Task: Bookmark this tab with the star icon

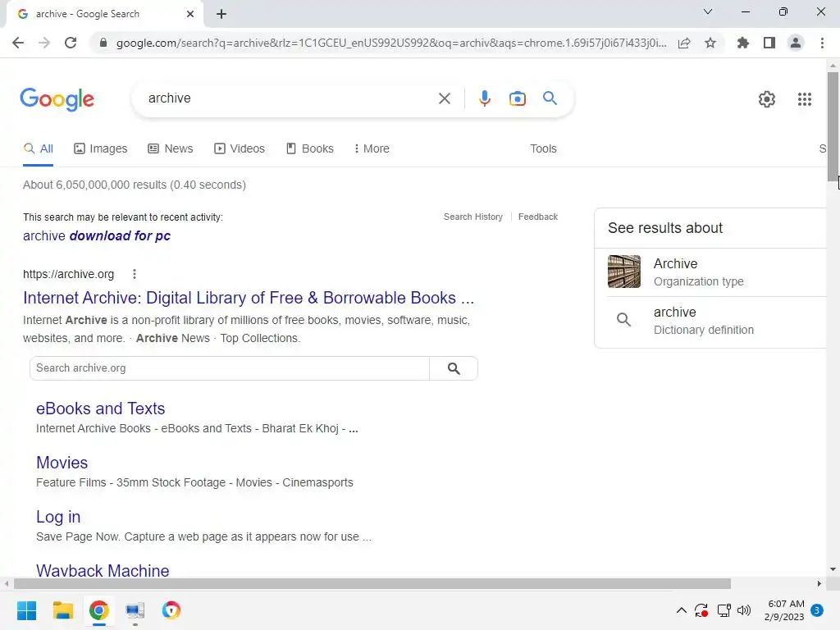Action: 710,43
